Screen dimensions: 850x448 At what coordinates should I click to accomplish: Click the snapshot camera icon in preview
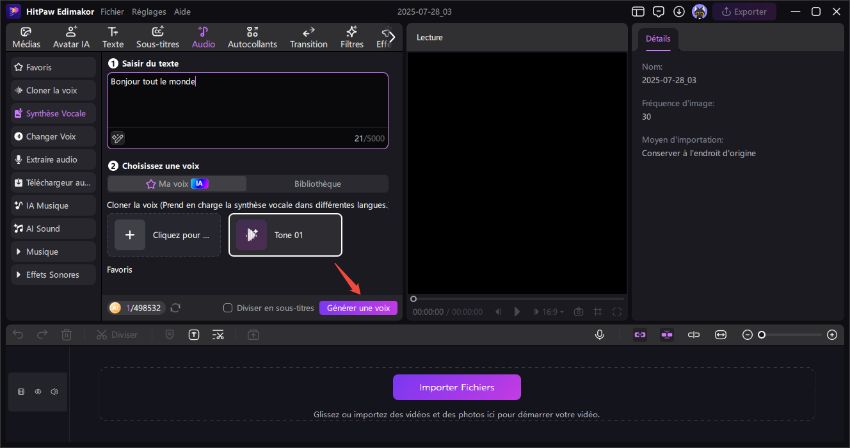(579, 312)
